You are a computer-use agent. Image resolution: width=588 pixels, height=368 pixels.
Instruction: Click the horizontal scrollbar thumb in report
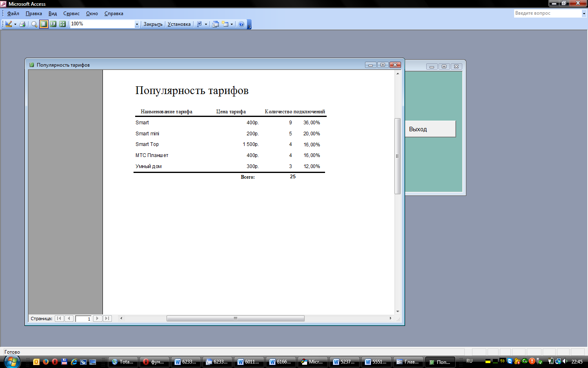tap(235, 319)
